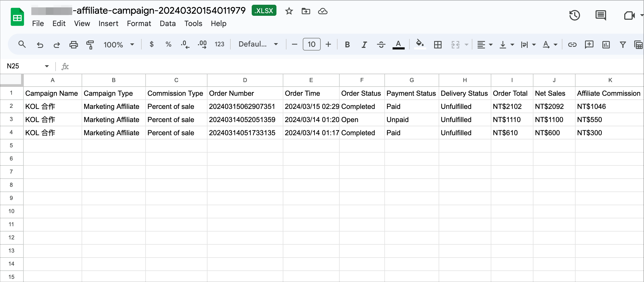The width and height of the screenshot is (644, 282).
Task: Insert a link
Action: click(x=572, y=44)
